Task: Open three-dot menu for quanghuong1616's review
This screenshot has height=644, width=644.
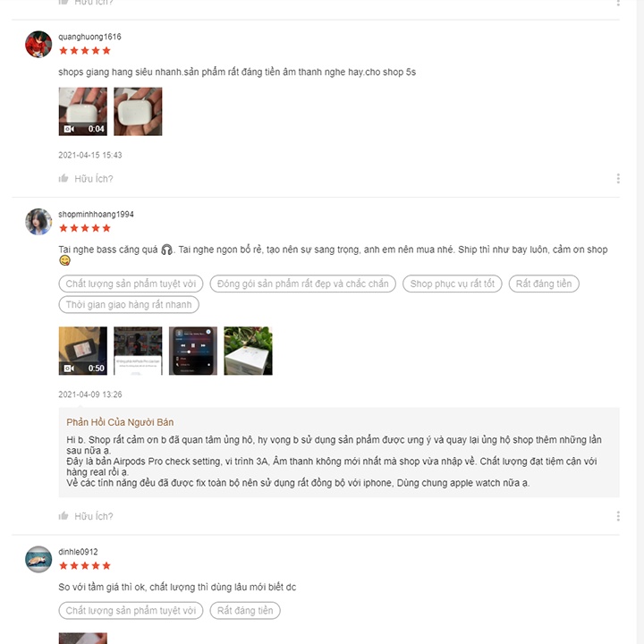Action: [x=618, y=178]
